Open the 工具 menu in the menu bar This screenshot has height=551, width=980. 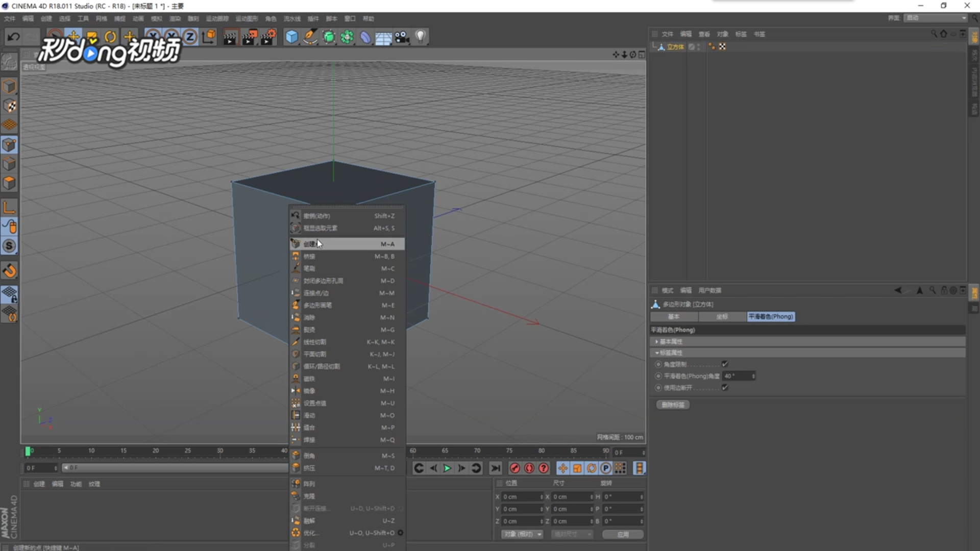83,18
